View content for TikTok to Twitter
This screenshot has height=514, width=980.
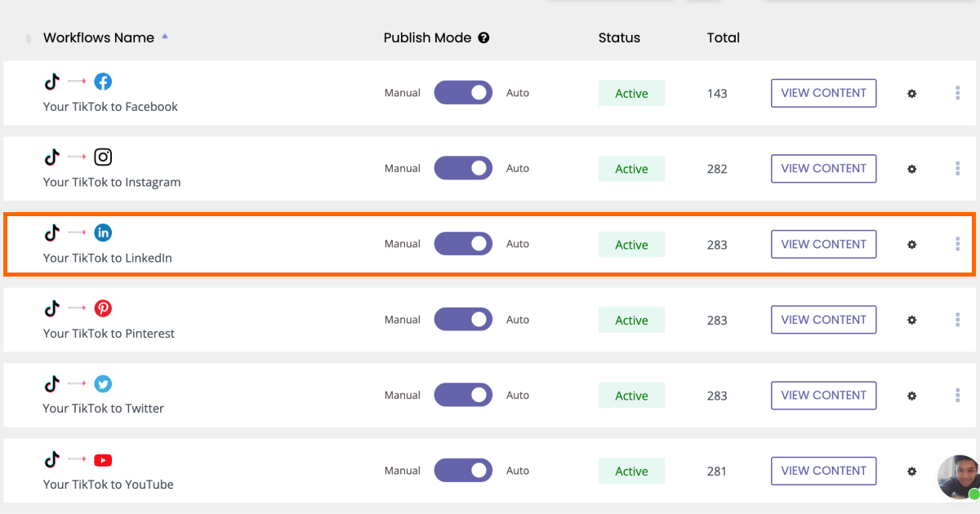(824, 395)
